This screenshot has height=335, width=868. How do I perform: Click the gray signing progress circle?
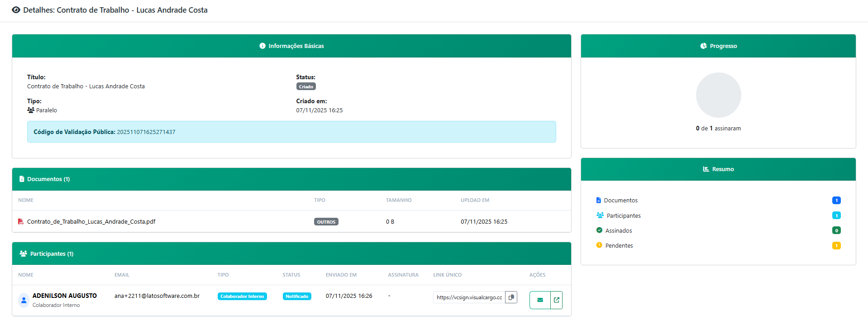(718, 95)
